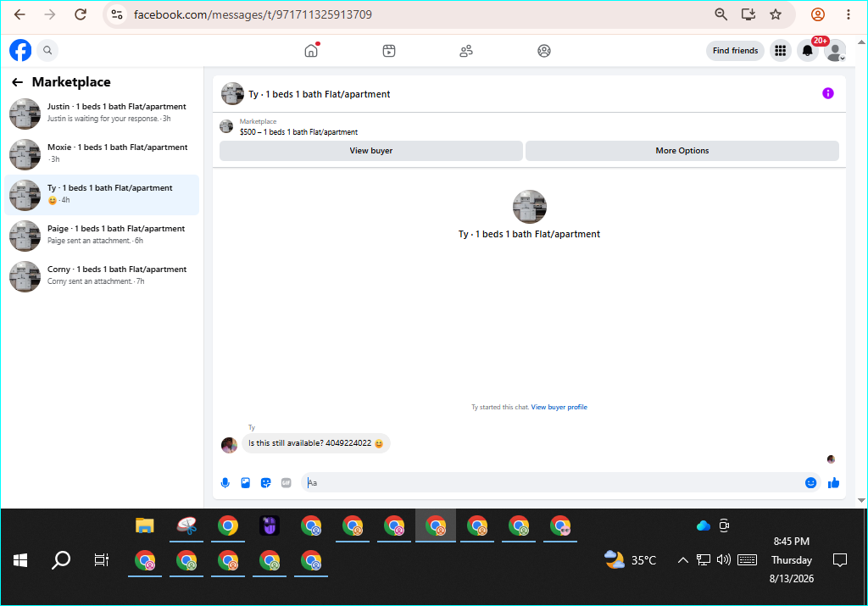This screenshot has width=868, height=606.
Task: Go to the Home feed icon
Action: click(312, 50)
